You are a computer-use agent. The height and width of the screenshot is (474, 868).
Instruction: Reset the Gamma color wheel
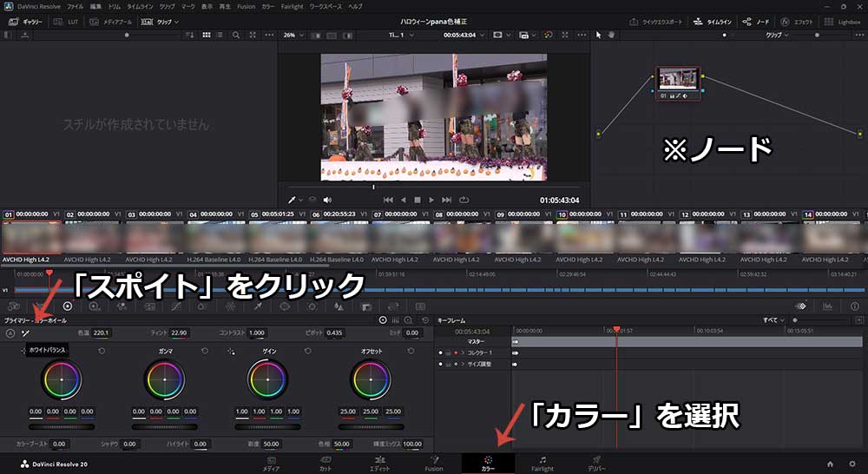[x=205, y=351]
